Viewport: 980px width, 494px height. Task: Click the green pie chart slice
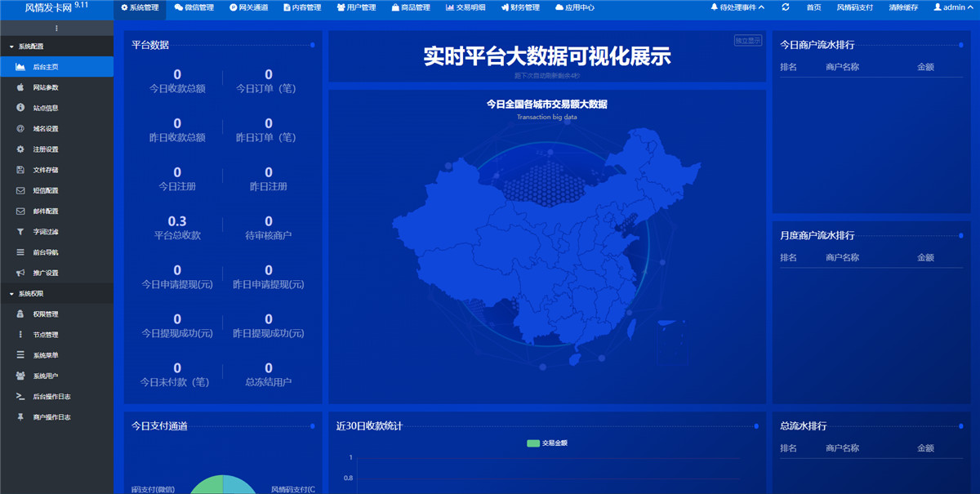tap(207, 486)
